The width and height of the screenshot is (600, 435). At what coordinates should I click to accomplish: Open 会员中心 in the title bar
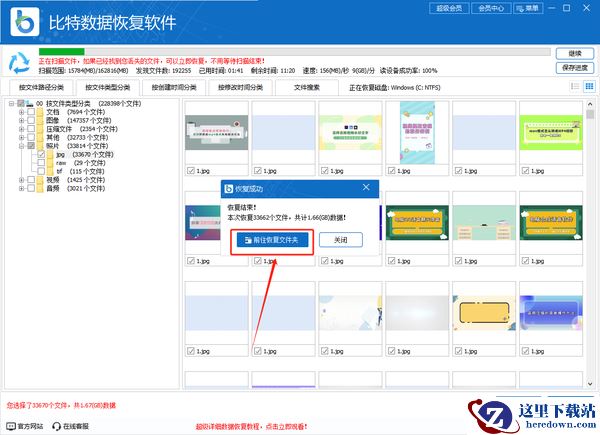point(491,8)
